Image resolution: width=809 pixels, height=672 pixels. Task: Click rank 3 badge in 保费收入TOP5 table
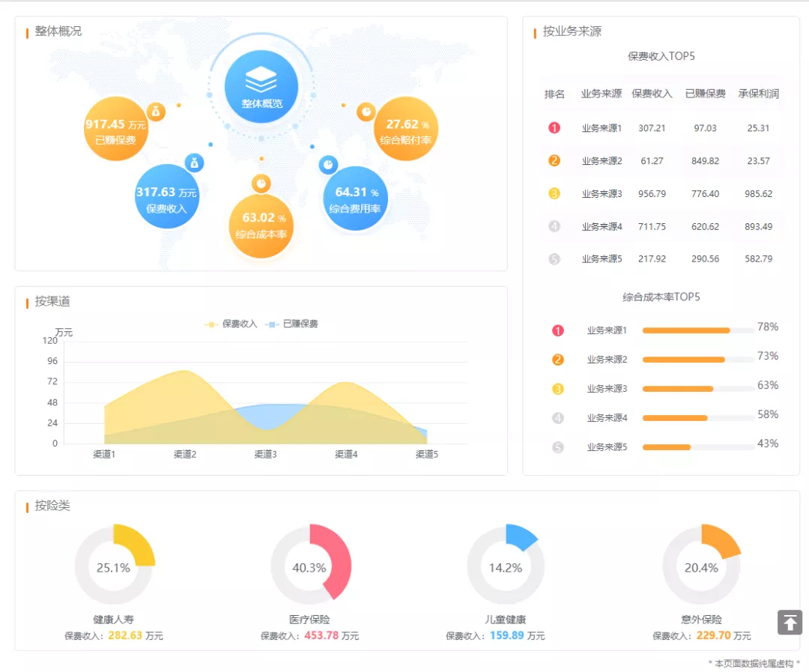pos(554,193)
